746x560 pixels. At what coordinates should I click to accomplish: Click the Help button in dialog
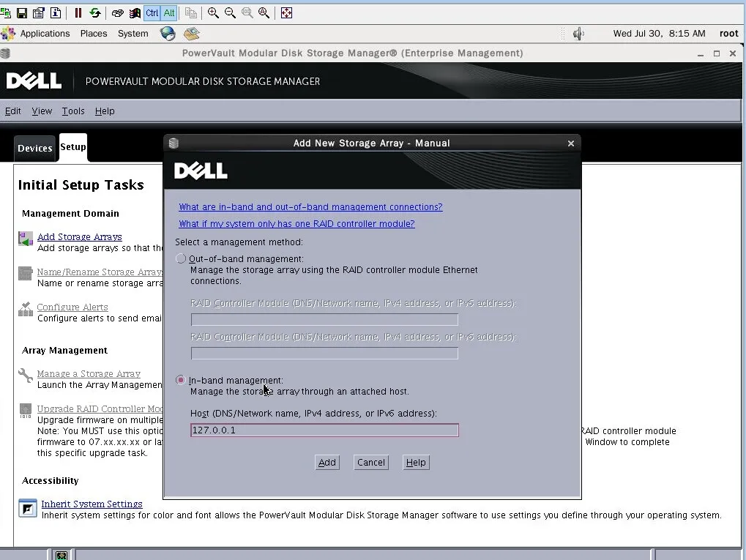tap(416, 463)
